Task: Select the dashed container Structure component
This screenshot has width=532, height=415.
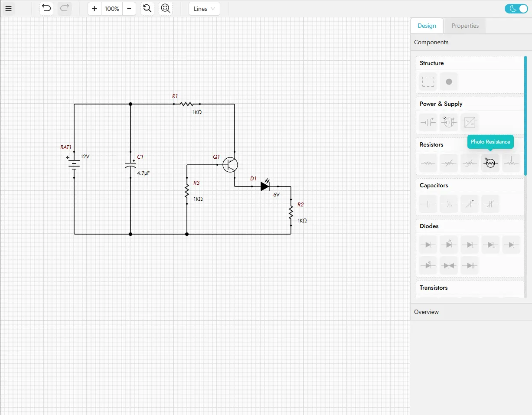Action: [428, 82]
